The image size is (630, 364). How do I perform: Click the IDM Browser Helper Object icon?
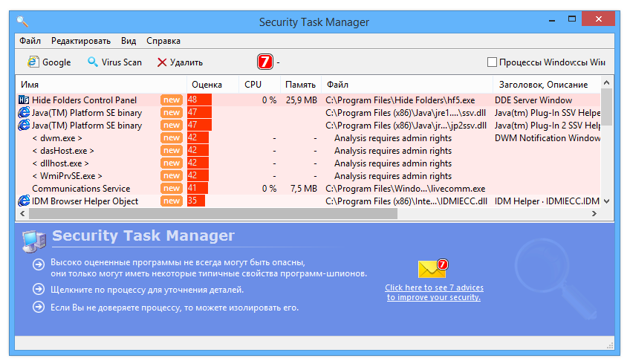coord(24,201)
